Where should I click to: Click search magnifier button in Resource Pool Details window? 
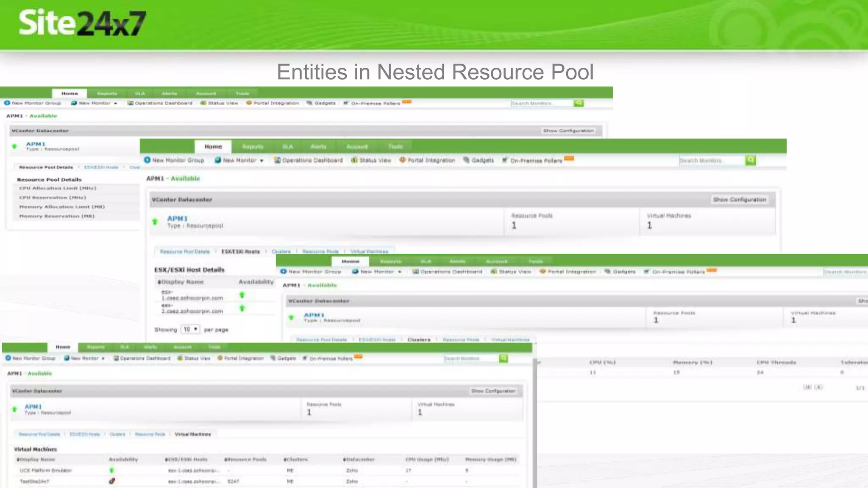click(x=579, y=103)
